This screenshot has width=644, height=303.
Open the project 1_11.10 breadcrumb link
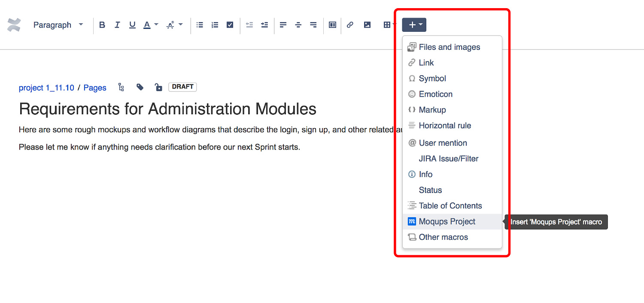pos(46,88)
